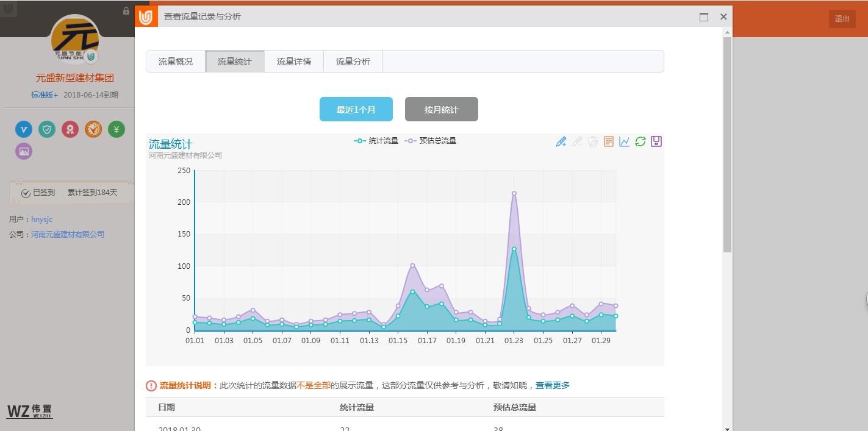Click the purple image gallery badge
This screenshot has height=431, width=868.
pos(24,151)
